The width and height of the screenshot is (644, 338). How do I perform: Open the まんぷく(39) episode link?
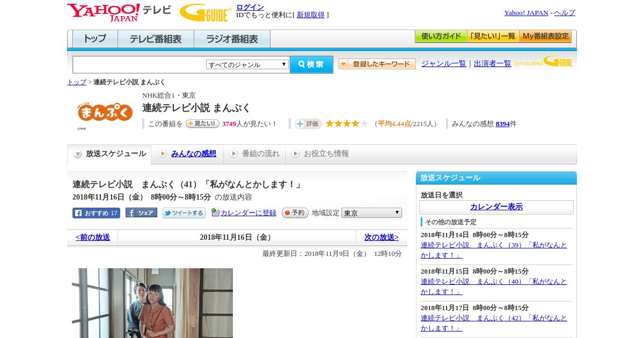(x=494, y=250)
